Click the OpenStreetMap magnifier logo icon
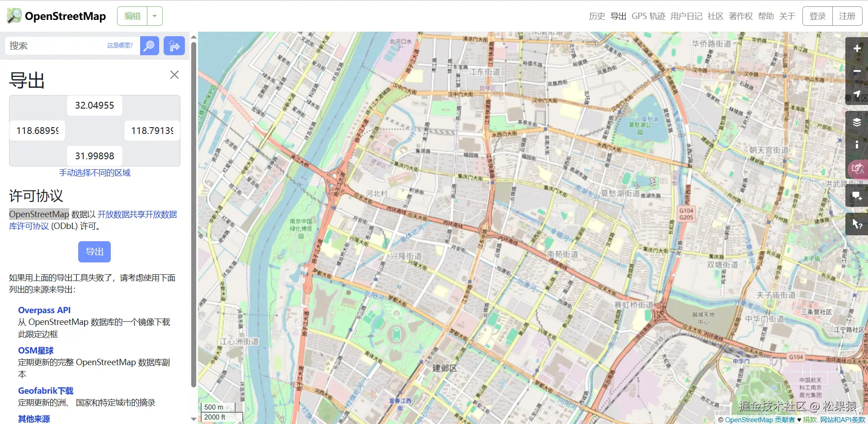The width and height of the screenshot is (868, 424). [14, 16]
